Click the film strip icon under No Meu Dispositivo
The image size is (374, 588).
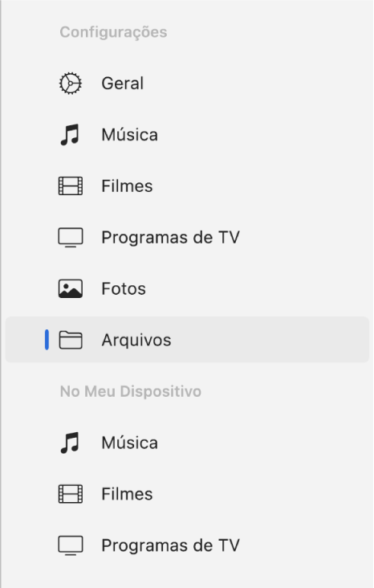(70, 494)
